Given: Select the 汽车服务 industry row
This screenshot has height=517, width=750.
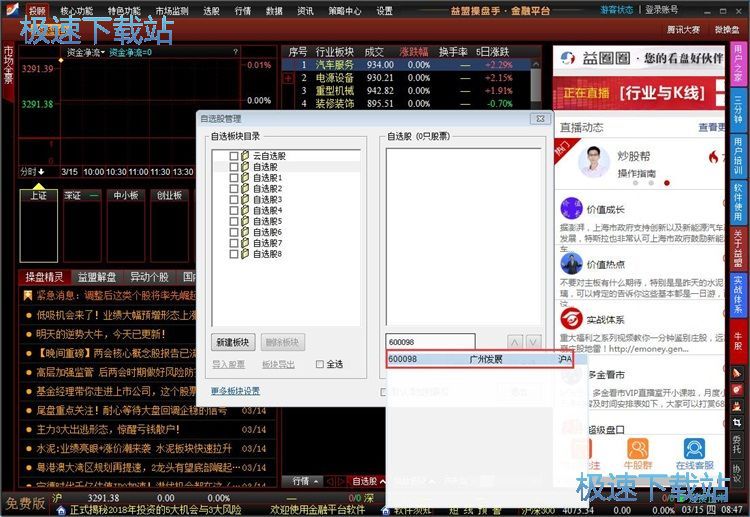Looking at the screenshot, I should tap(407, 65).
